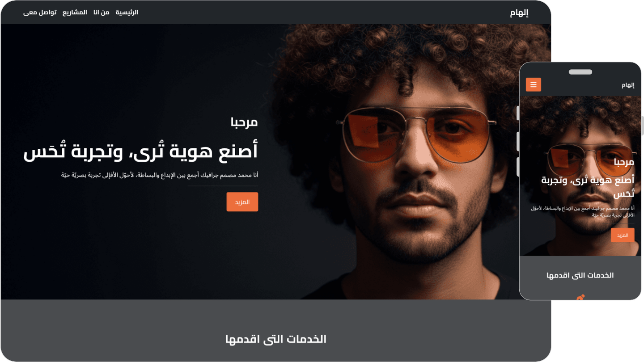This screenshot has height=362, width=644.
Task: Click the phone's الخدمات التى اقدمها heading
Action: [x=580, y=275]
